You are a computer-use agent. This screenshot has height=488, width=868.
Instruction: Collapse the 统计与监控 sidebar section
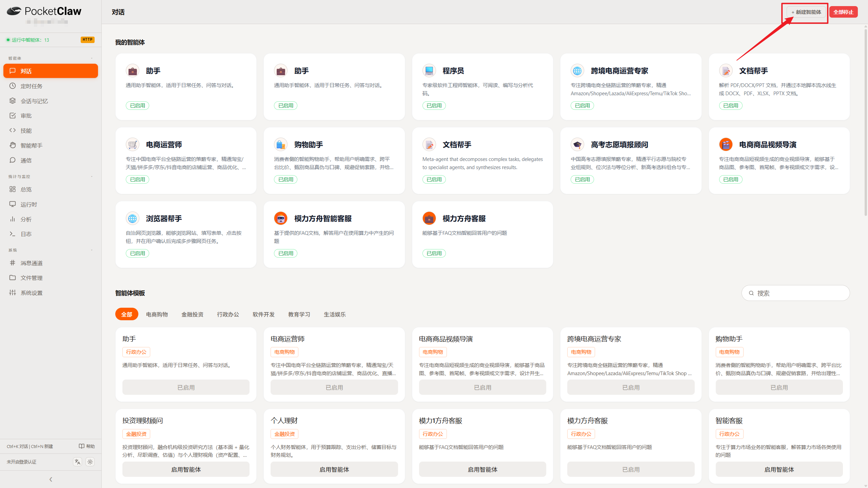[92, 177]
